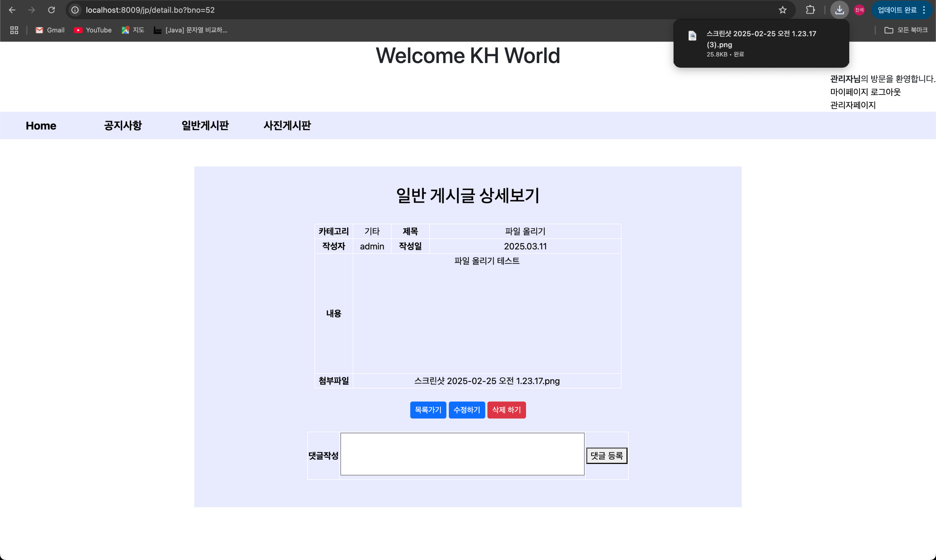Open the 일반게시판 menu
This screenshot has width=936, height=560.
(205, 126)
